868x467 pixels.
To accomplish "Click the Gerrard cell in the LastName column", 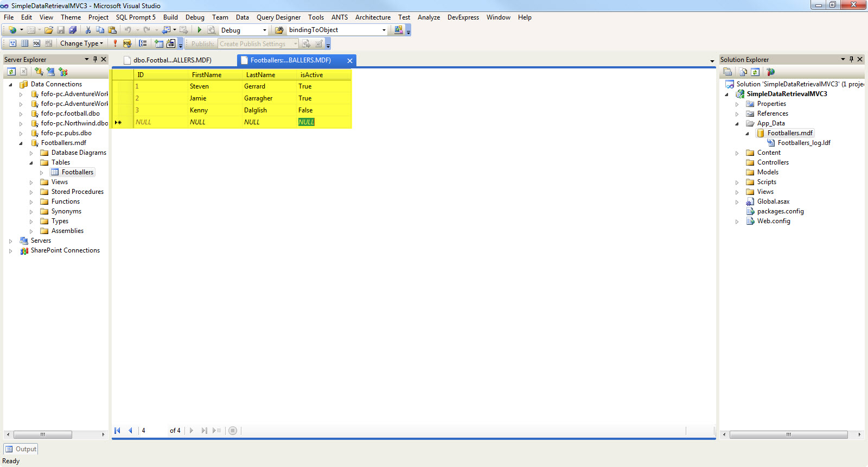I will 269,86.
